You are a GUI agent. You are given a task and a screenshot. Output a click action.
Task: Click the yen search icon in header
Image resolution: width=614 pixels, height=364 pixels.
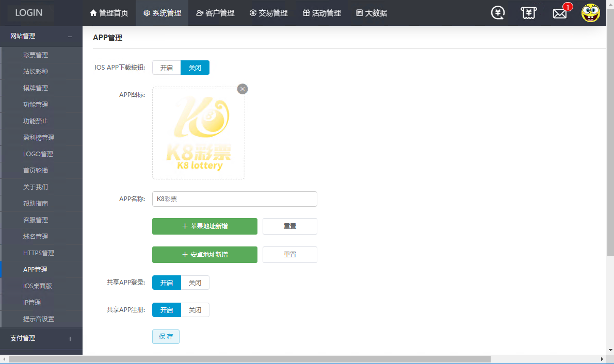click(x=498, y=13)
